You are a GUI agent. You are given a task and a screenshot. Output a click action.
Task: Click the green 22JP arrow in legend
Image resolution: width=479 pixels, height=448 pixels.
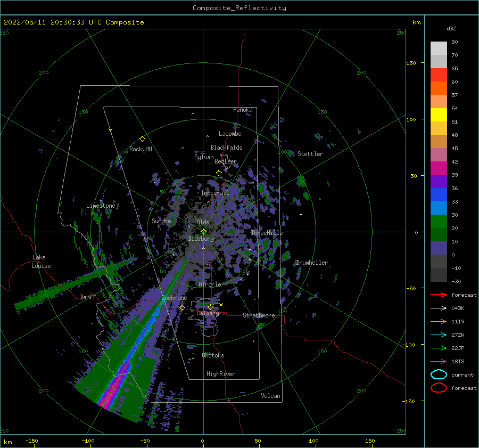[x=439, y=348]
